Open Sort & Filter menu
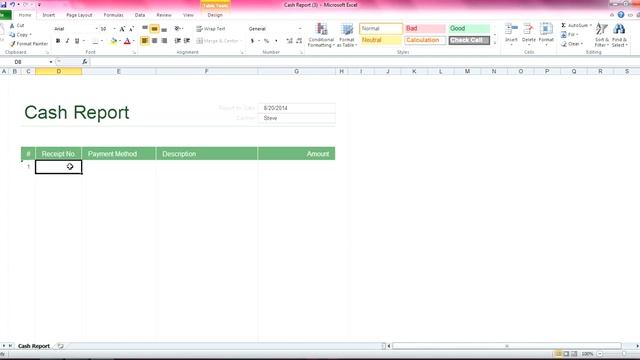 602,35
